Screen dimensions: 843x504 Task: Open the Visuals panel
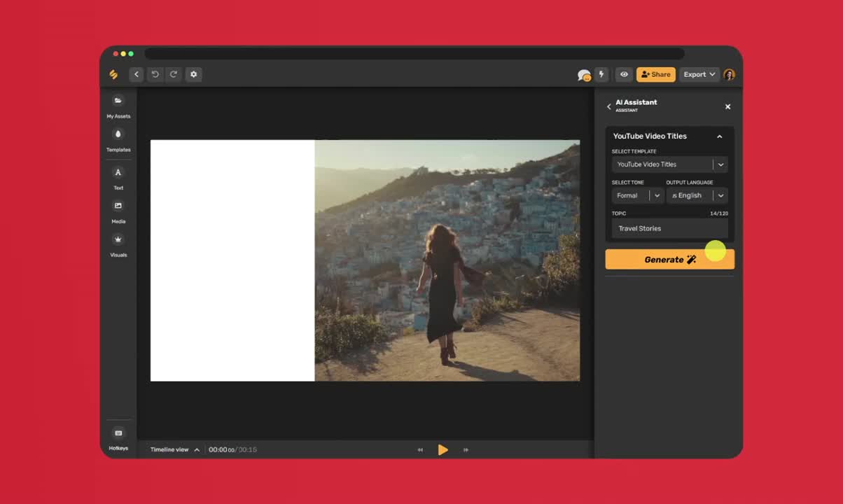point(118,245)
